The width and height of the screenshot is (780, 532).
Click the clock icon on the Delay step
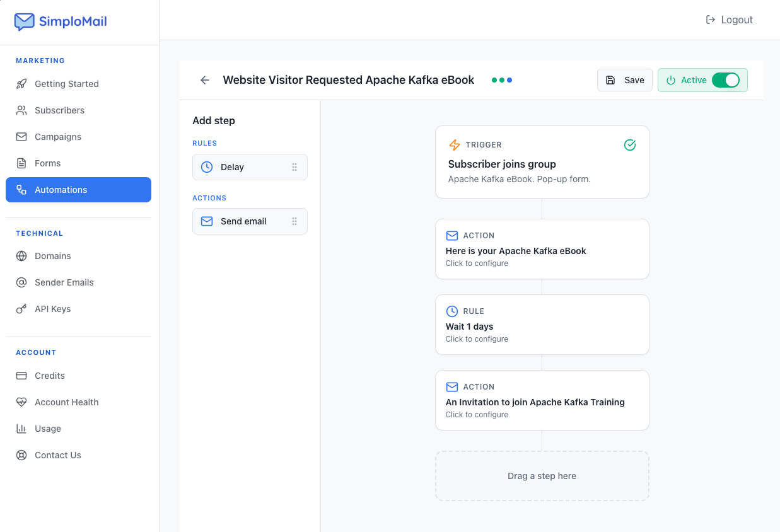pos(207,167)
